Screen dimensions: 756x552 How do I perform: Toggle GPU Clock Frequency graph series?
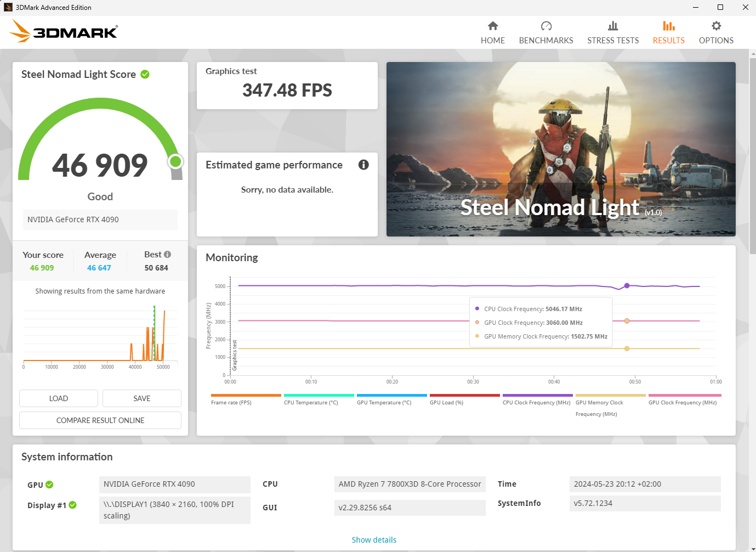pos(685,399)
